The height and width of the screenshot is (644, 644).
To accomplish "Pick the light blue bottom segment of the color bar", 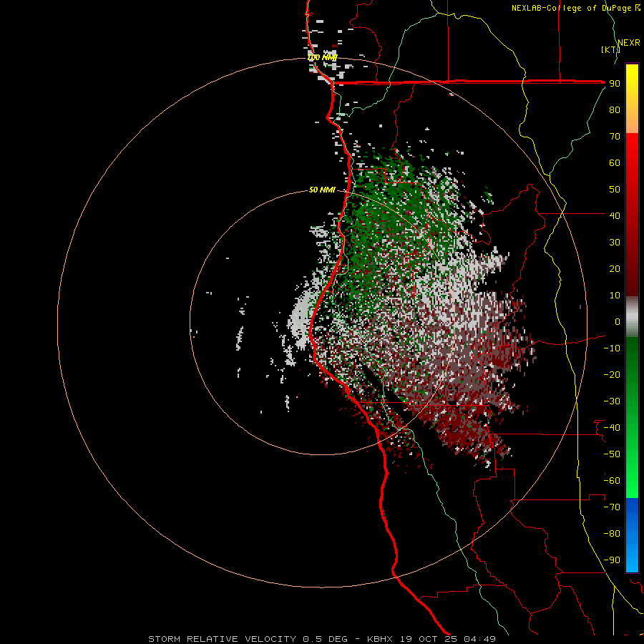I will pyautogui.click(x=632, y=557).
